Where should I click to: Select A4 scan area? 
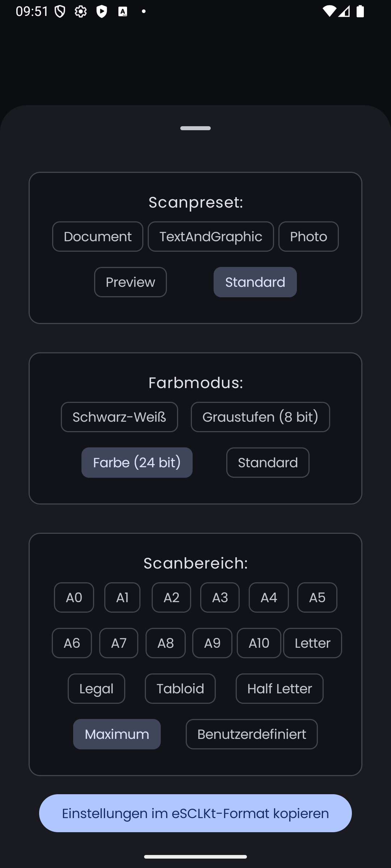[269, 597]
